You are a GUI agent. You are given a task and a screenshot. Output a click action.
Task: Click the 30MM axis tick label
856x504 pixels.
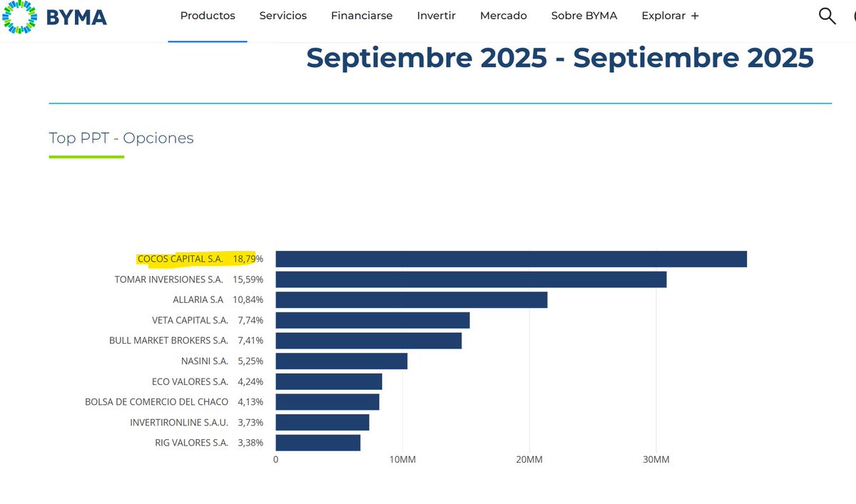pos(656,460)
